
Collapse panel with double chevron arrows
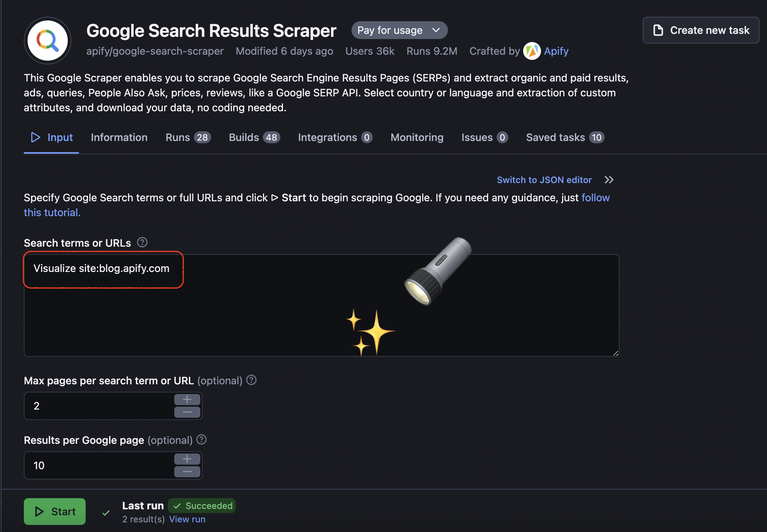pos(609,180)
